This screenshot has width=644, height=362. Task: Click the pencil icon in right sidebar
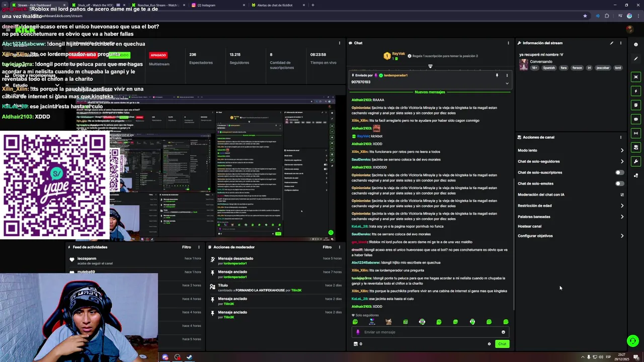click(x=636, y=59)
